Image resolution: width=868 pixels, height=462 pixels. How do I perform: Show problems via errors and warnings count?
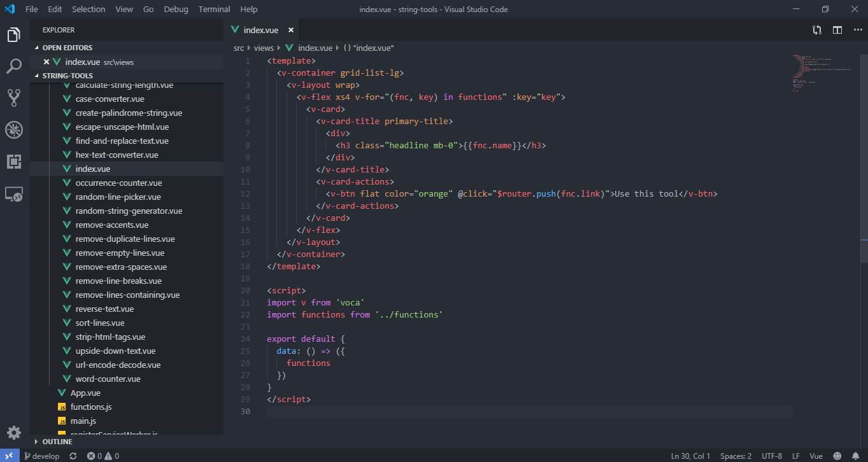coord(103,456)
